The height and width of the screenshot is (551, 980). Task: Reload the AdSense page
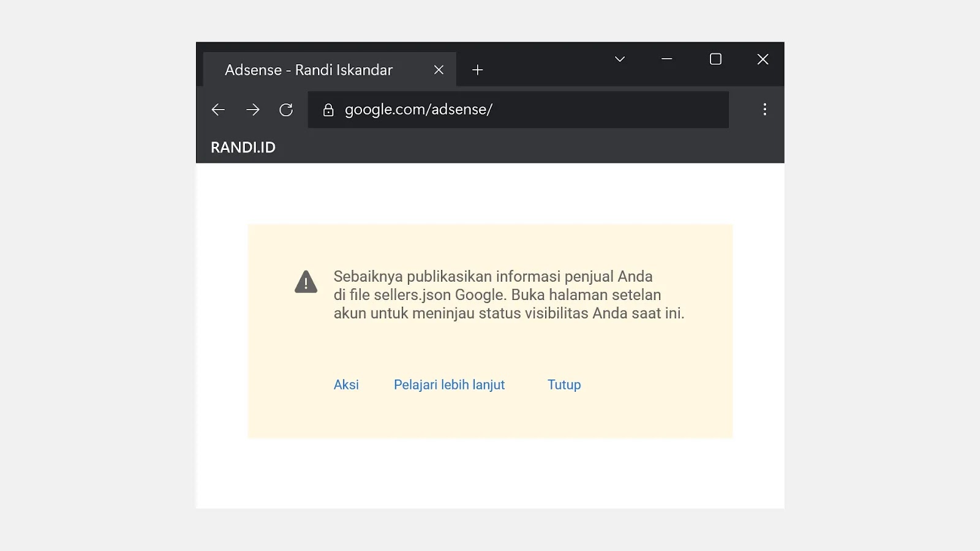point(286,110)
